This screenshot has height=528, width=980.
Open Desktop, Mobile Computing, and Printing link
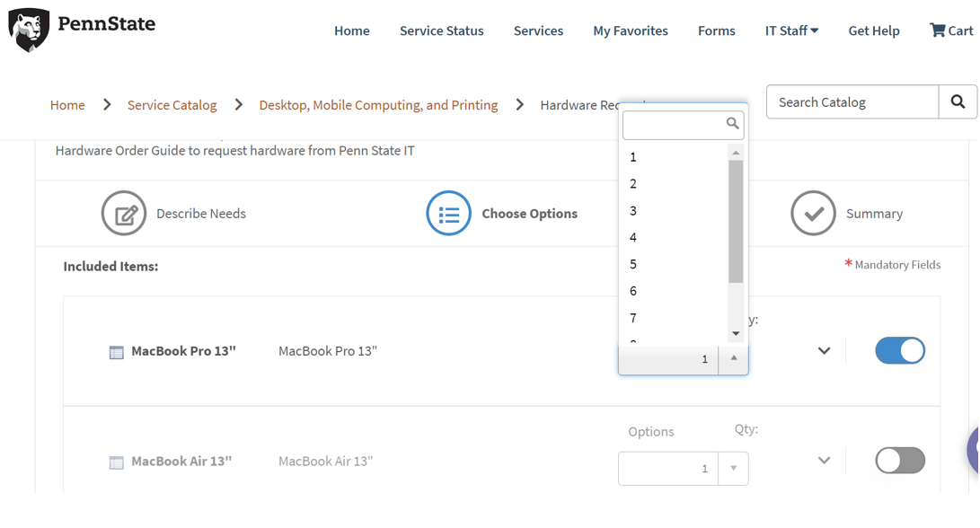(378, 105)
